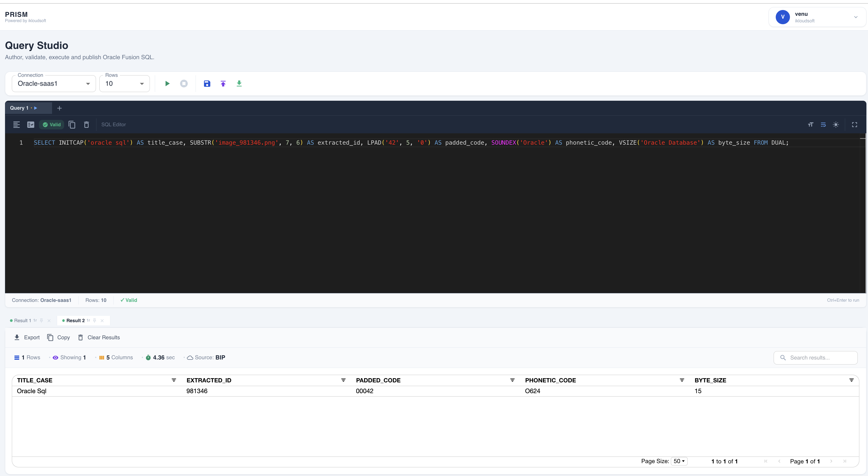Click the Copy results button
868x476 pixels.
59,337
